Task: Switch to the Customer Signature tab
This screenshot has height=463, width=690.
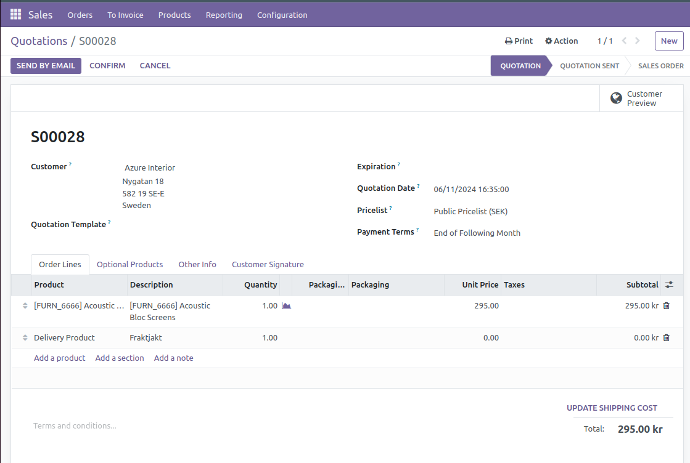Action: click(268, 264)
